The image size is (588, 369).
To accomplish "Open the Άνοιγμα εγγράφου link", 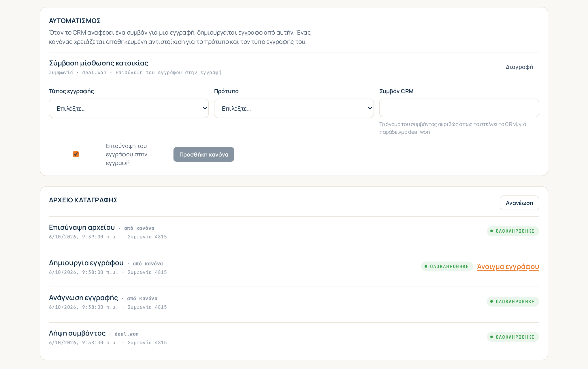I will (x=508, y=267).
